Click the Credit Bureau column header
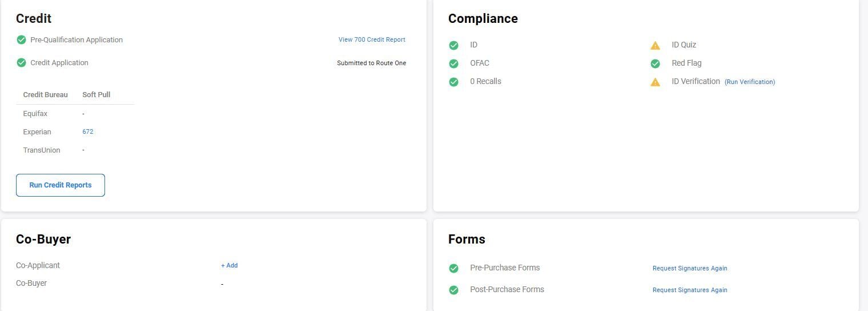The image size is (868, 311). pyautogui.click(x=45, y=95)
